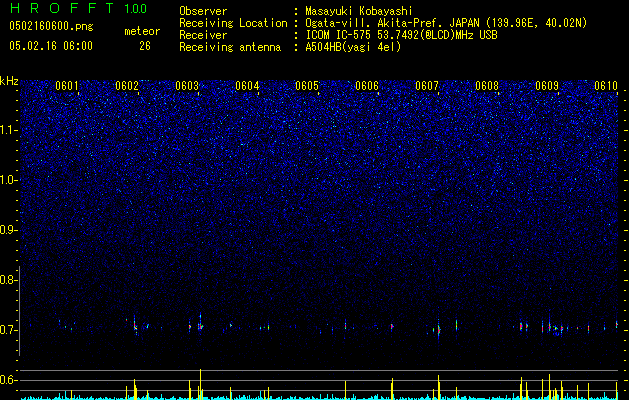Click the 'Receiving Location' label
This screenshot has width=629, height=400.
tap(233, 23)
